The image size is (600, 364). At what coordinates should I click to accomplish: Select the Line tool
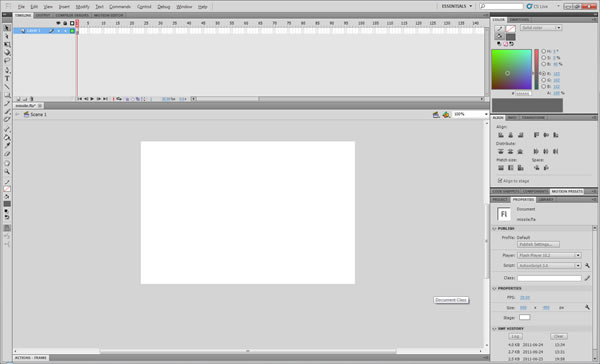coord(7,87)
